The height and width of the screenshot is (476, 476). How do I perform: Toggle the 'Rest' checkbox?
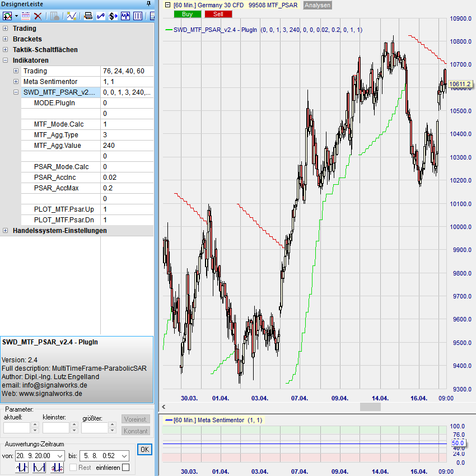coord(73,468)
